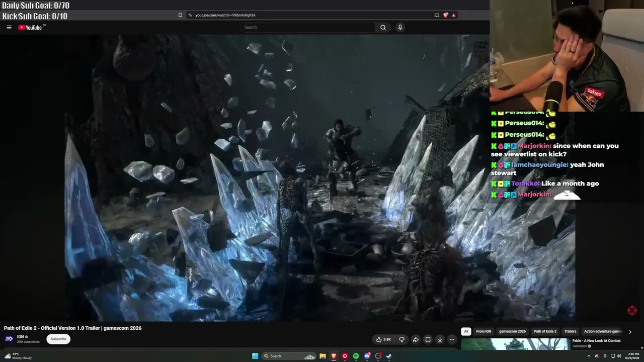Select the Path of Exile 2 chip
Viewport: 644px width, 362px height.
point(545,331)
